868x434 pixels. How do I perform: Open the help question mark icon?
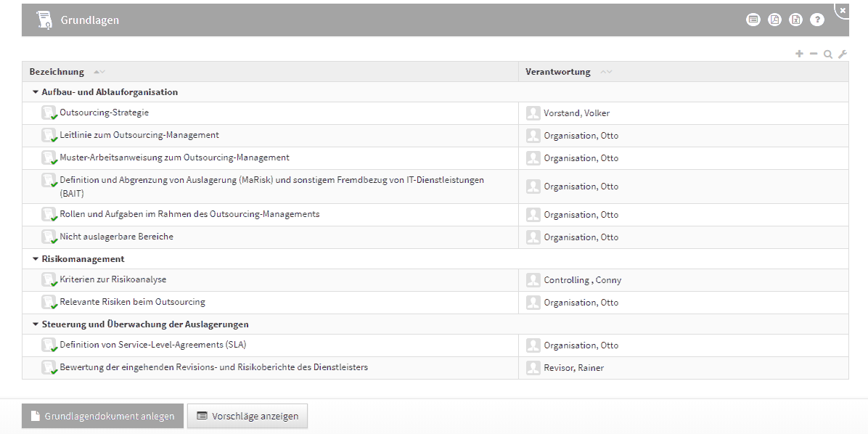click(817, 20)
